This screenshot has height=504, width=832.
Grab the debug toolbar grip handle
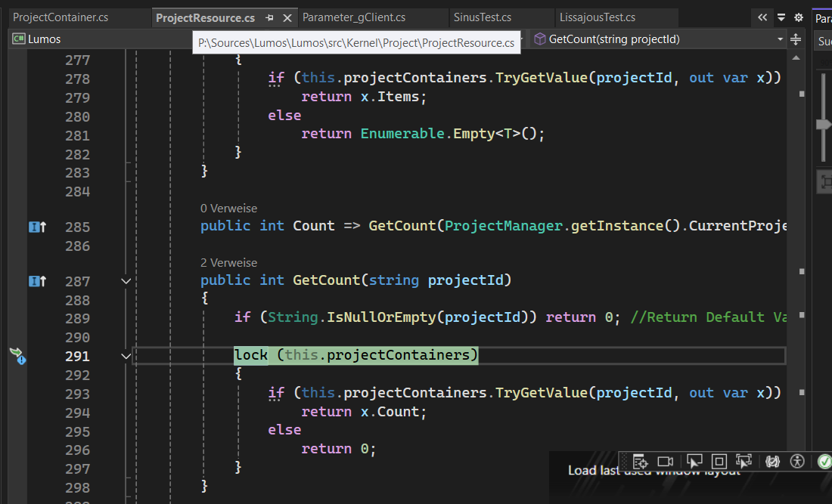[x=625, y=462]
